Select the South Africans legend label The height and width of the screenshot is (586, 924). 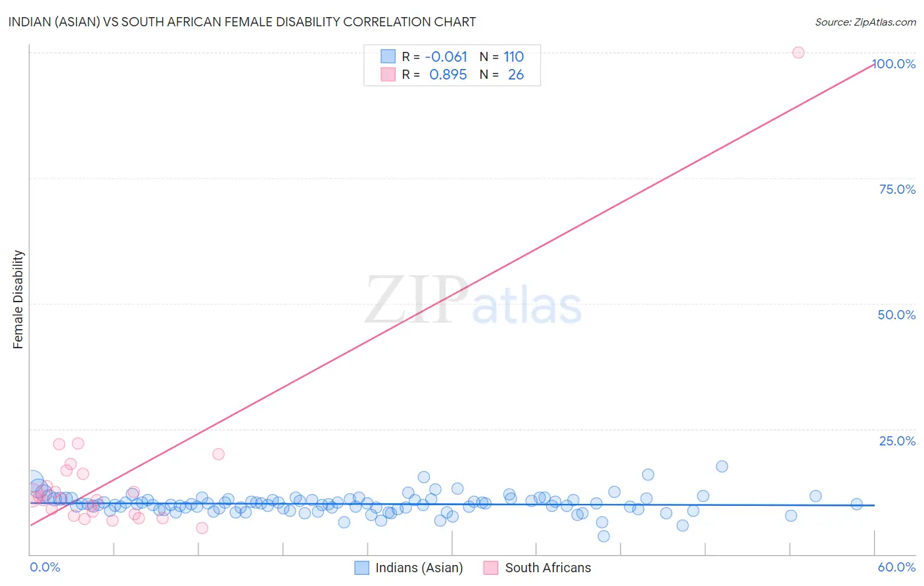[548, 568]
